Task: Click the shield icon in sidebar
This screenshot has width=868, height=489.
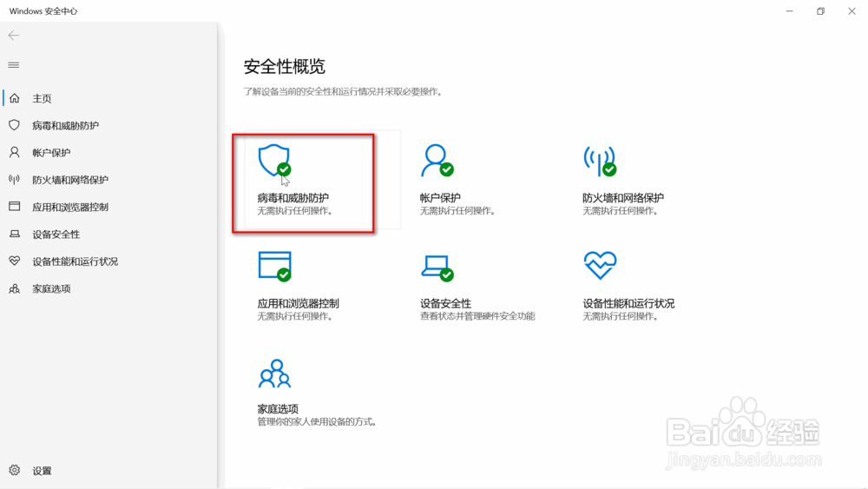Action: pos(15,125)
